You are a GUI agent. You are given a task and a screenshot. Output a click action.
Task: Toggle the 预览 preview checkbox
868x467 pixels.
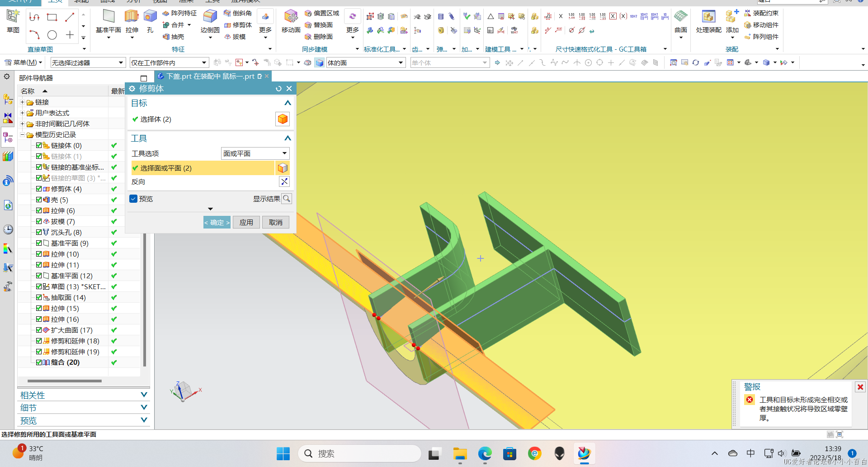pos(133,199)
